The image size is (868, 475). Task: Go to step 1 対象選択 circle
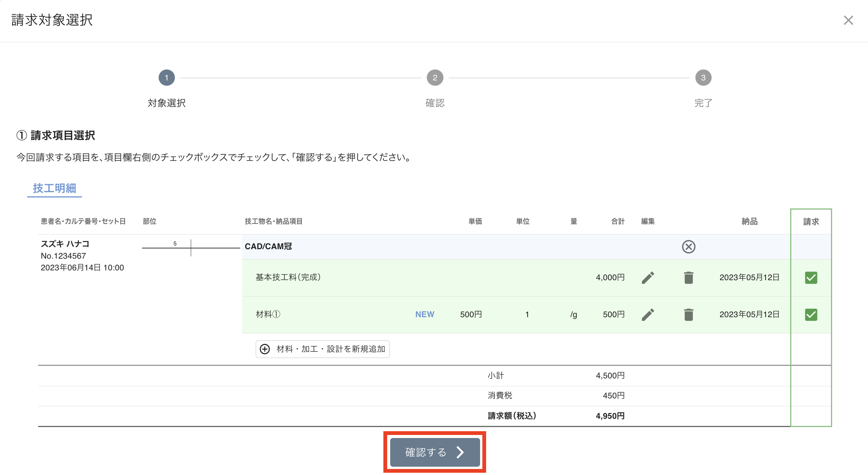point(167,78)
